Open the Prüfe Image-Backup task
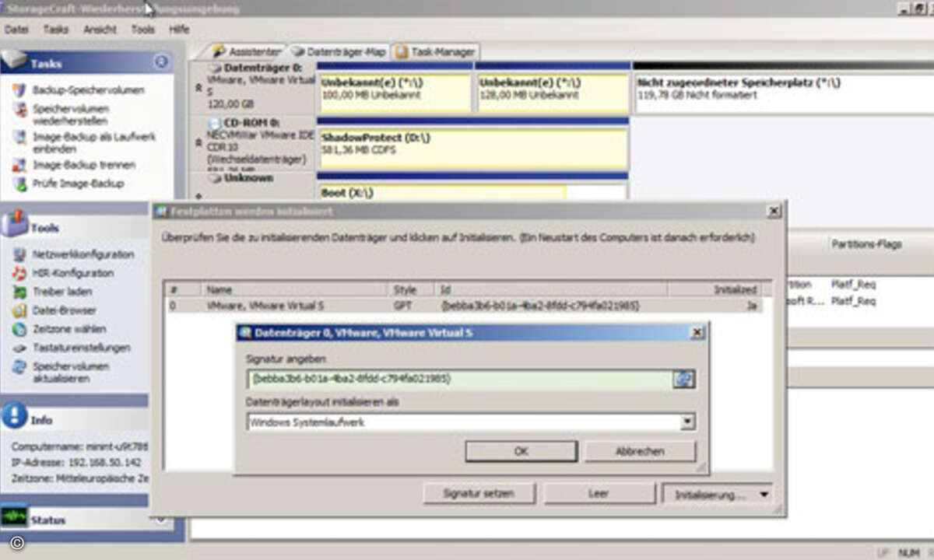 click(78, 184)
